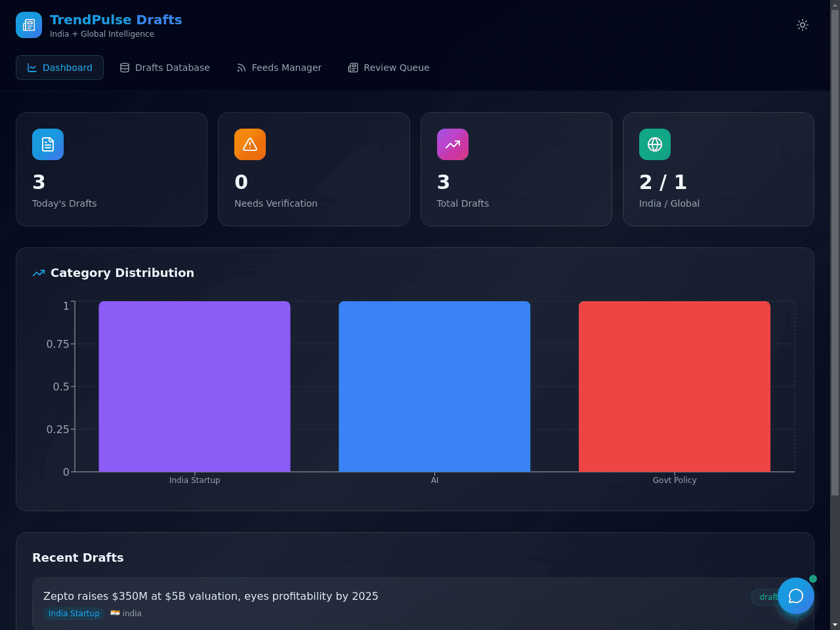840x630 pixels.
Task: Select the red Govt Policy bar
Action: [675, 387]
